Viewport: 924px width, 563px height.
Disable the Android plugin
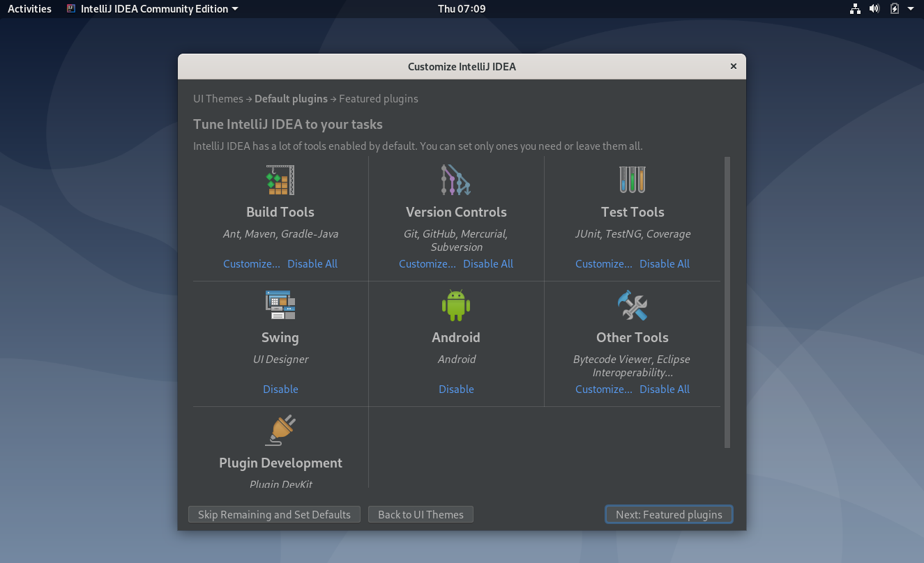point(456,389)
